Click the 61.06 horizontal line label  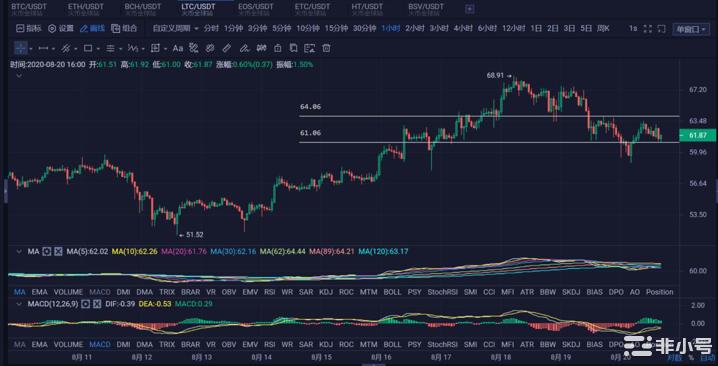pos(310,133)
